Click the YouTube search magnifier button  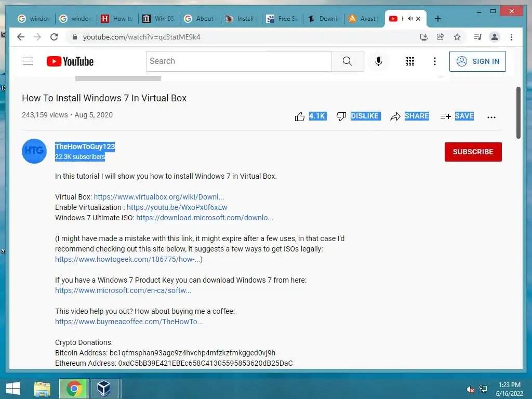click(x=348, y=61)
